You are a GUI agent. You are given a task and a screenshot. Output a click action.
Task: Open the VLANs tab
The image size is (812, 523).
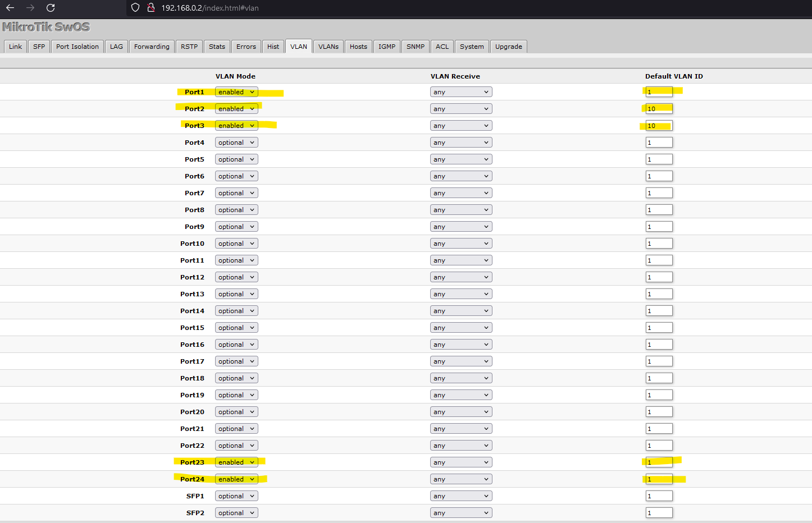(329, 47)
